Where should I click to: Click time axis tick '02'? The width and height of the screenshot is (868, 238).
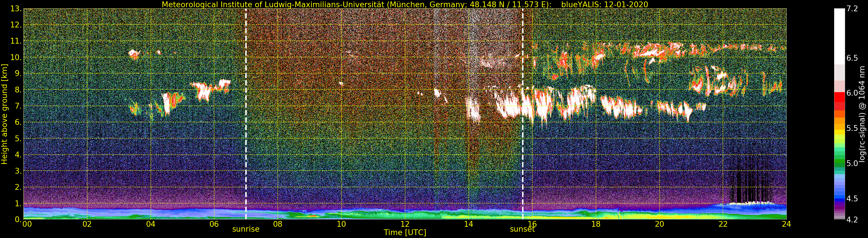(x=87, y=224)
